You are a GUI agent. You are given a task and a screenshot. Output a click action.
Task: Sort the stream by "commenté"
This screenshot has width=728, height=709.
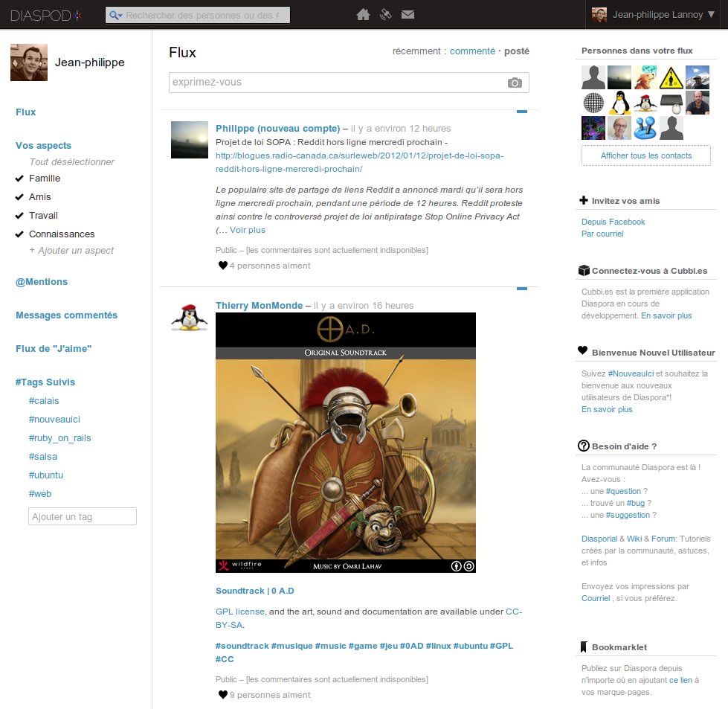coord(472,51)
